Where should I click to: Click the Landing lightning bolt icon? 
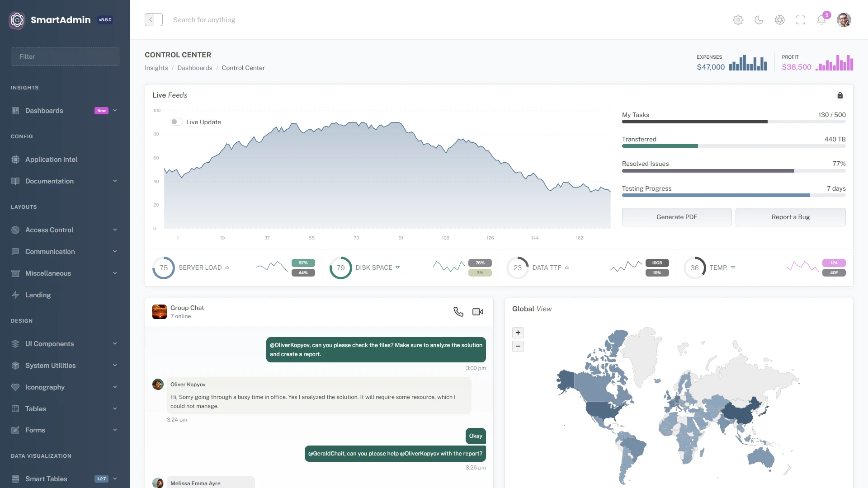click(x=15, y=295)
